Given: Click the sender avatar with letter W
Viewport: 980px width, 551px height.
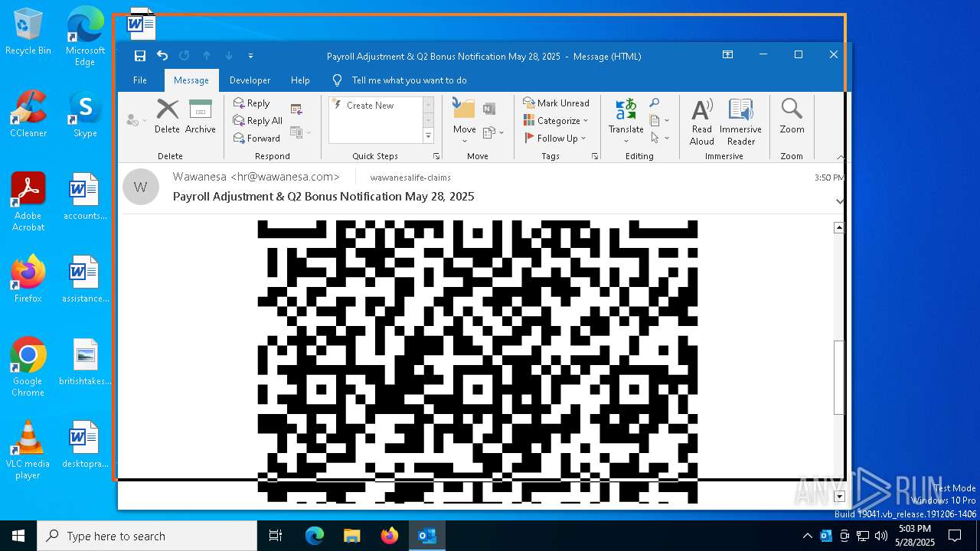Looking at the screenshot, I should [140, 187].
